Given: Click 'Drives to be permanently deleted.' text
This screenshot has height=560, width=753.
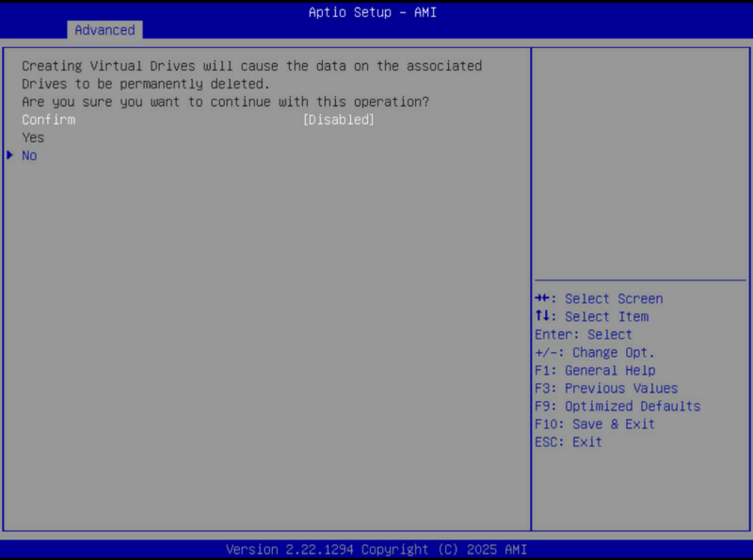Looking at the screenshot, I should pos(146,84).
